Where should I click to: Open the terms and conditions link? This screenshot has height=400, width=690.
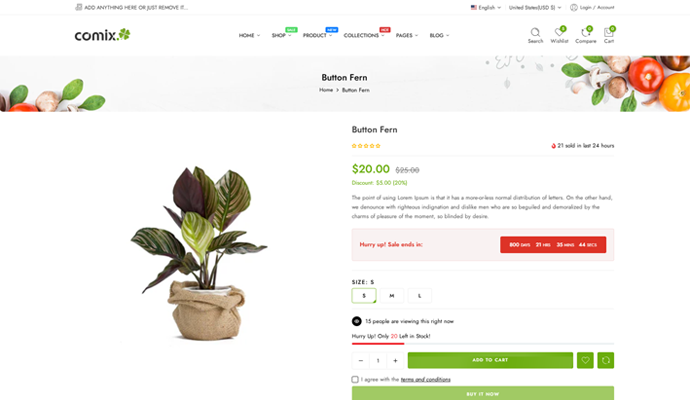tap(425, 379)
